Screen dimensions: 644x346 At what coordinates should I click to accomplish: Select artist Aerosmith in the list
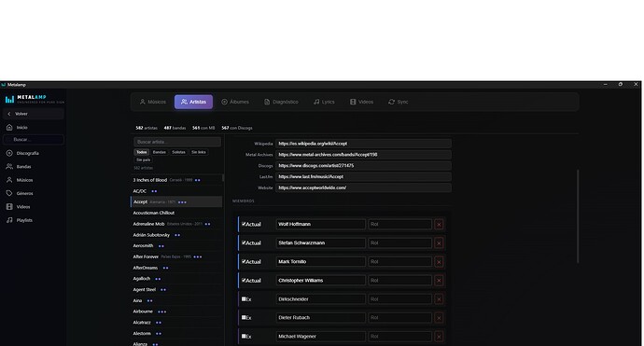(176, 245)
